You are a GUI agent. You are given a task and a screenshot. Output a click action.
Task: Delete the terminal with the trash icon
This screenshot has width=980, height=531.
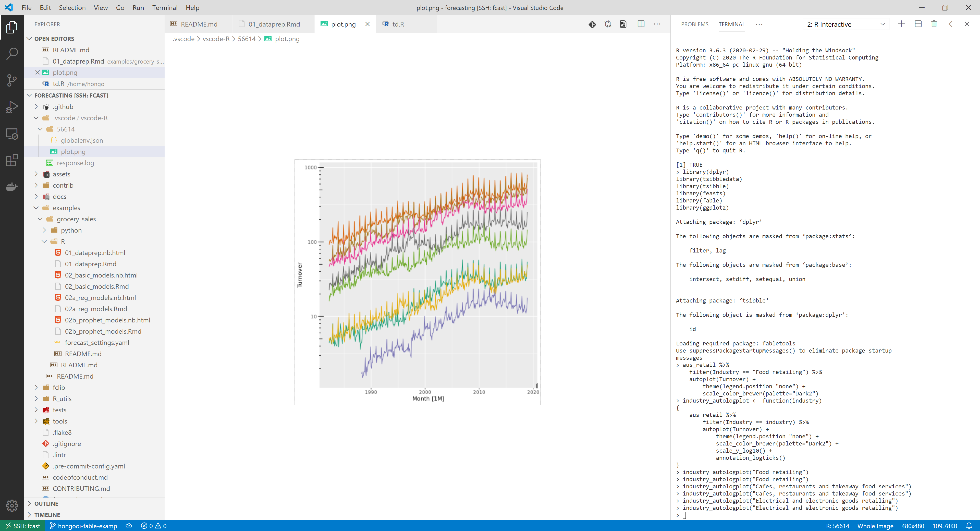coord(934,24)
